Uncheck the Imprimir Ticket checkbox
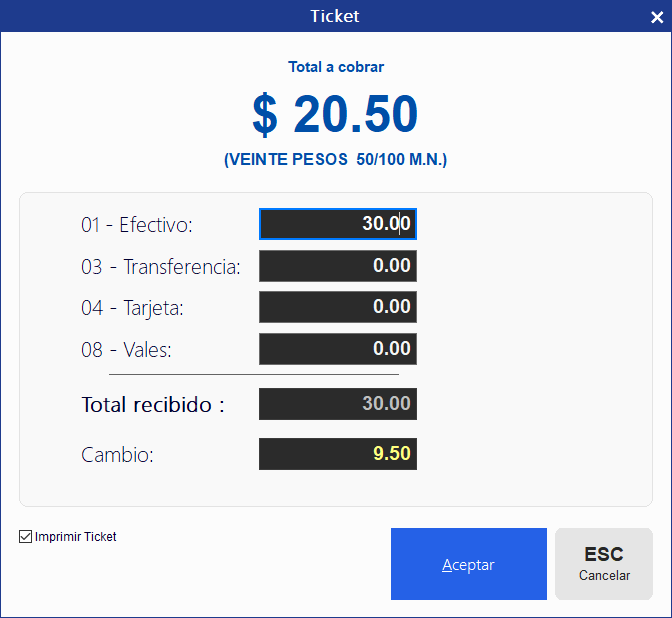 point(25,536)
